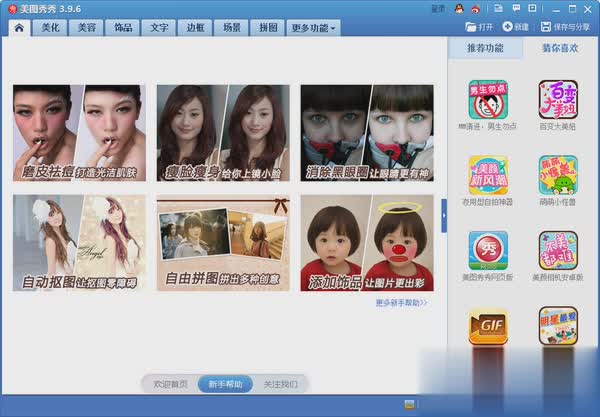Open the 百变大美妞 app icon
The height and width of the screenshot is (417, 600).
tap(558, 100)
